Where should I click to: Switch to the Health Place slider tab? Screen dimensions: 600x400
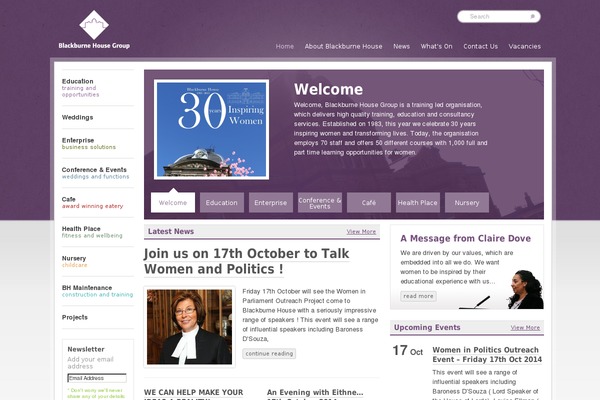418,202
